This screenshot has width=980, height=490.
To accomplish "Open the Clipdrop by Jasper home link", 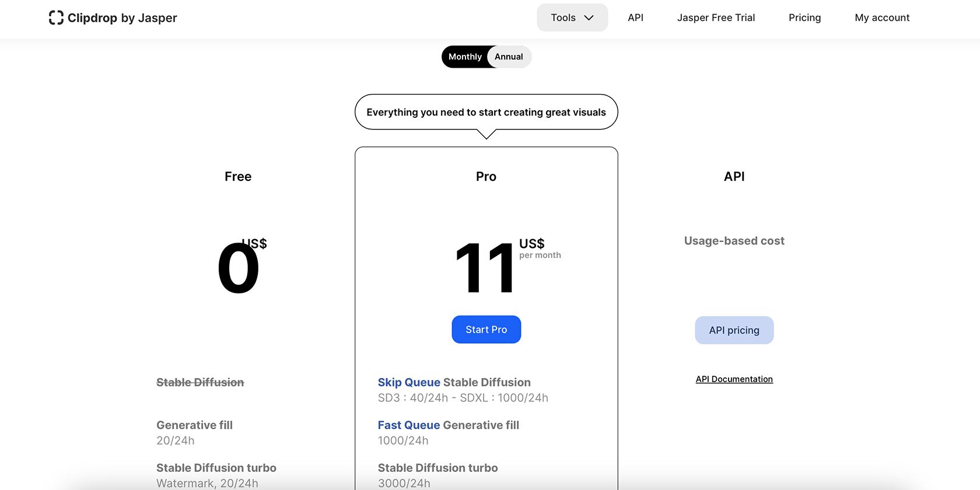I will coord(113,18).
